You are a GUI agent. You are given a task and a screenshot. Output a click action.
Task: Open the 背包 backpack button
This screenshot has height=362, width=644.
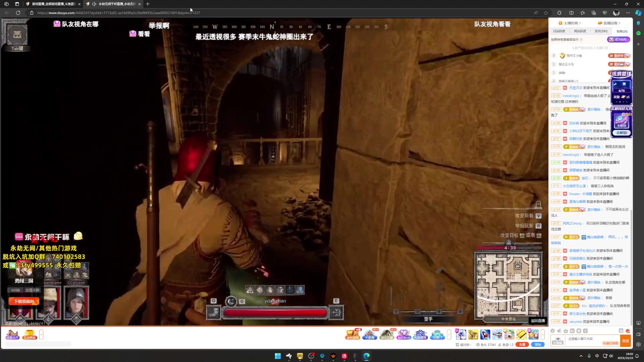tap(538, 345)
